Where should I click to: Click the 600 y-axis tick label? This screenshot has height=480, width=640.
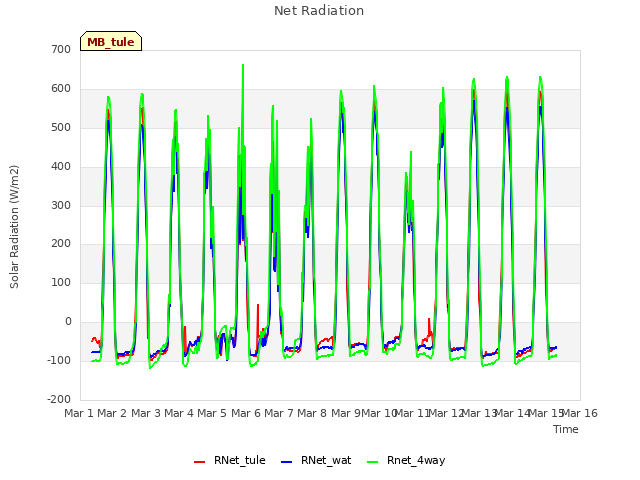point(61,89)
